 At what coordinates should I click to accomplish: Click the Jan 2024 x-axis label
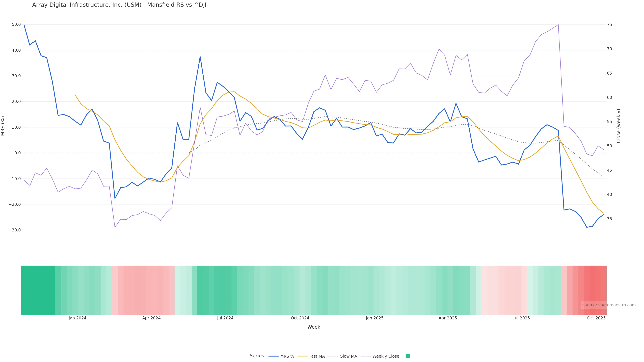(x=77, y=318)
